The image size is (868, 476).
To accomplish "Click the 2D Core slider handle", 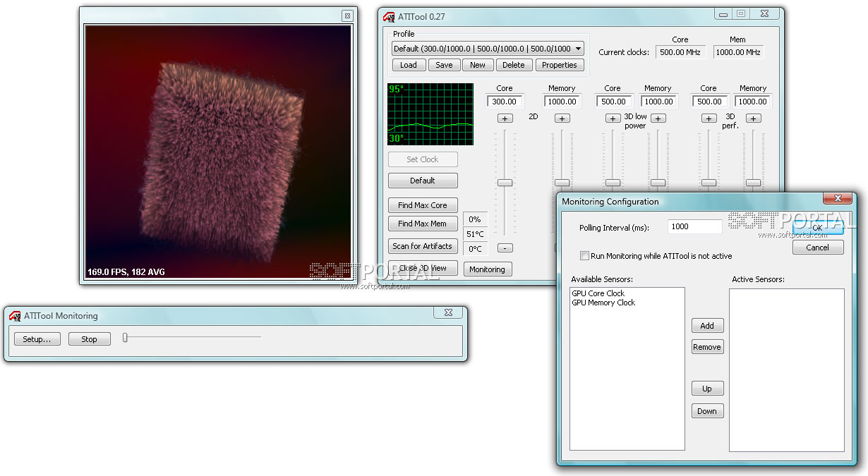I will [x=505, y=182].
